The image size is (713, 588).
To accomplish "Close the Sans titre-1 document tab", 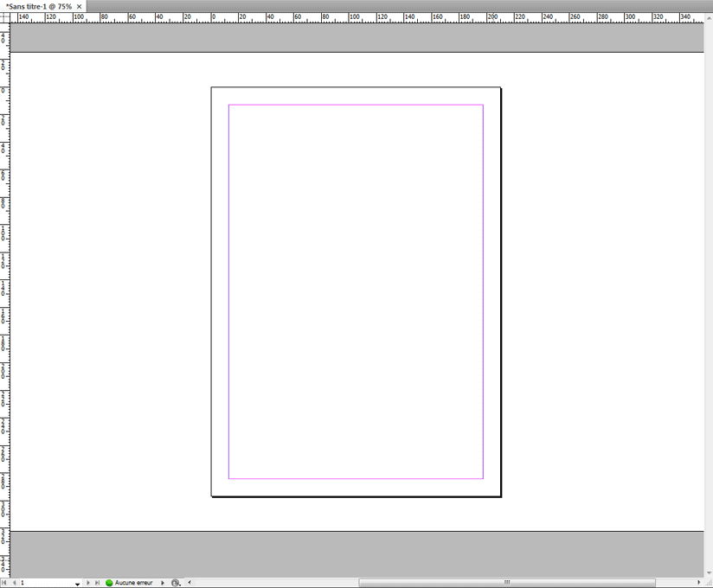I will (x=79, y=6).
